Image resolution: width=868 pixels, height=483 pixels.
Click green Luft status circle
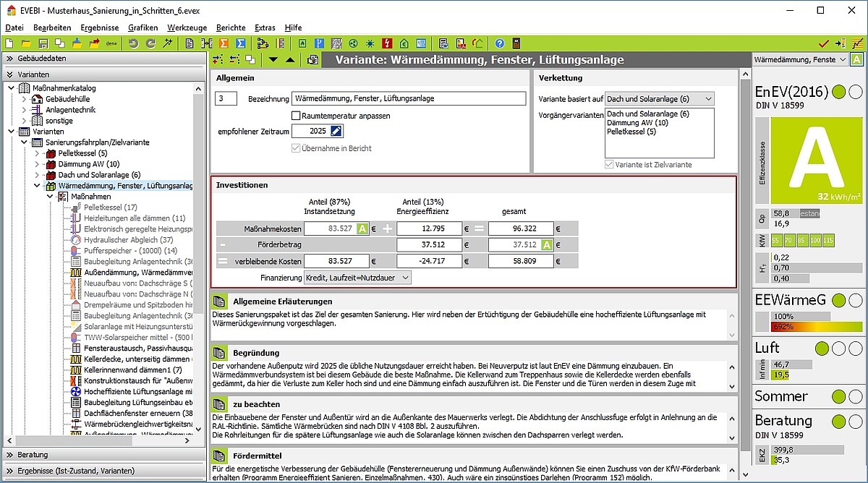[x=822, y=349]
